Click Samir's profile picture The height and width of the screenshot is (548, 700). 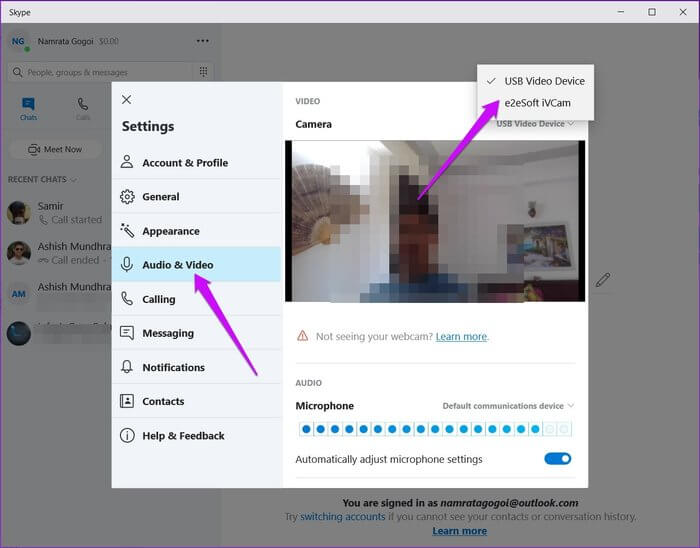19,212
